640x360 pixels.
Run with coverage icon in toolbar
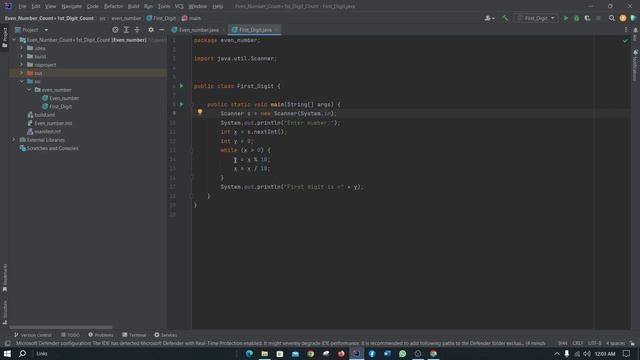pos(587,18)
